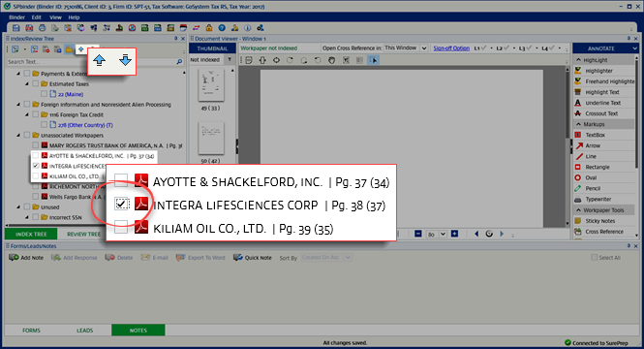Click the red PDF export toolbar icon
Screen dimensions: 644x349
click(29, 28)
